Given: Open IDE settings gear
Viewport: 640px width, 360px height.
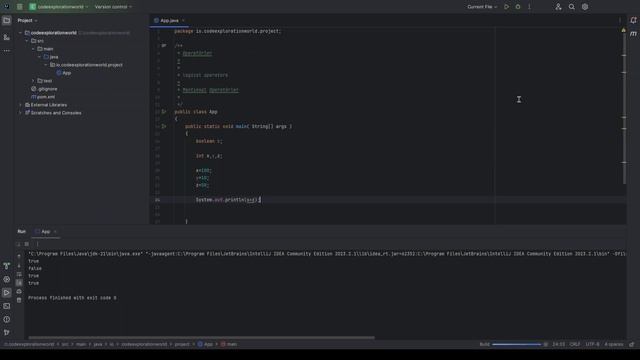Looking at the screenshot, I should tap(585, 7).
